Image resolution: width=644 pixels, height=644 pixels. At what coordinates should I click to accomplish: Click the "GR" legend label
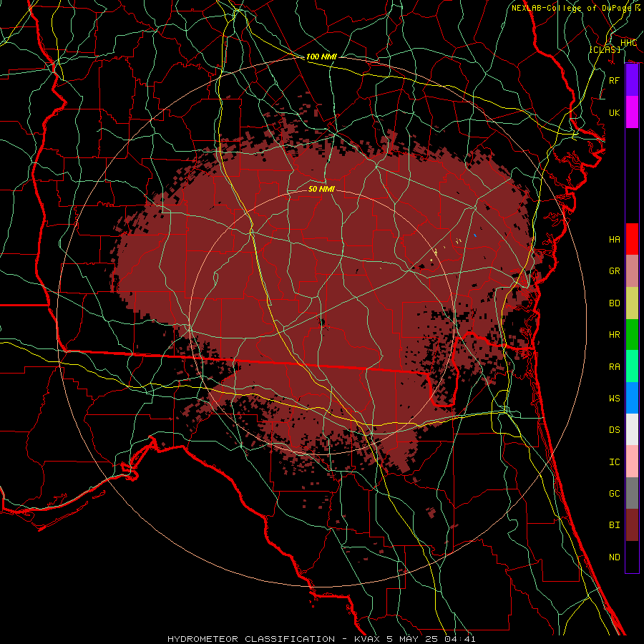(x=615, y=271)
